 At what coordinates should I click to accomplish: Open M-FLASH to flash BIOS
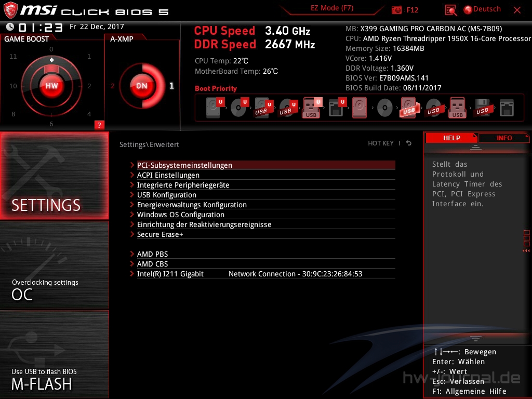[55, 378]
